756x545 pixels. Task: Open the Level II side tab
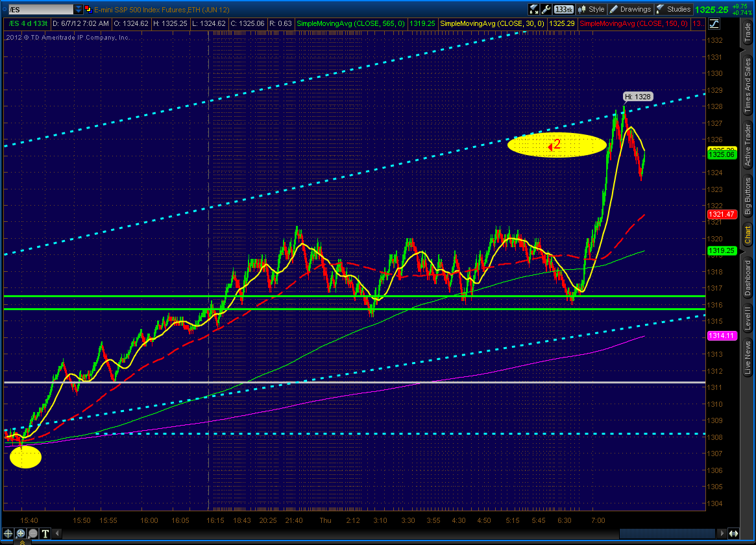pos(748,319)
